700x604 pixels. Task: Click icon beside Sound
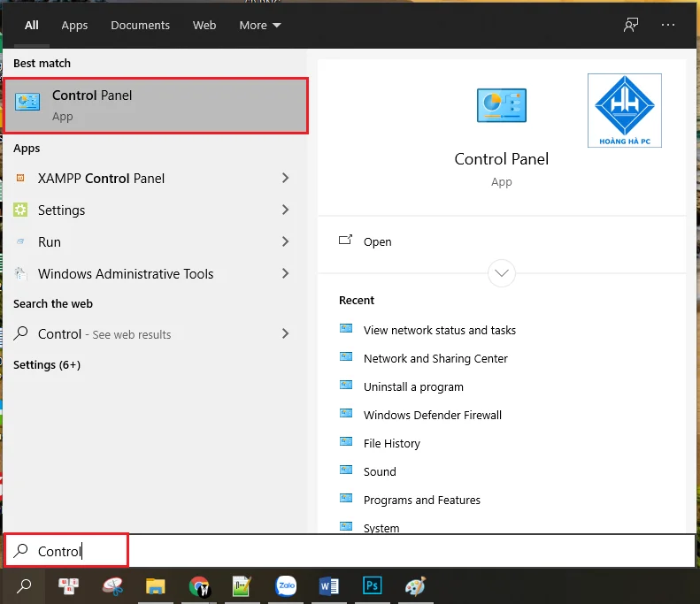tap(346, 470)
